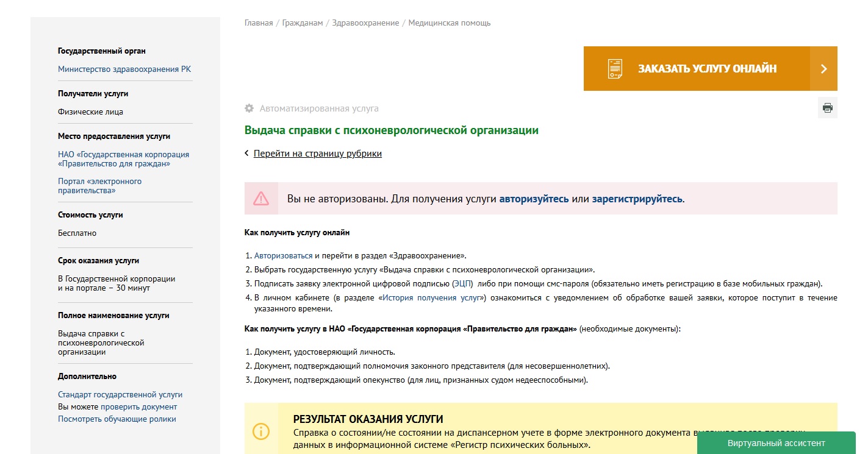Click the printer icon
The image size is (868, 454).
coord(827,108)
